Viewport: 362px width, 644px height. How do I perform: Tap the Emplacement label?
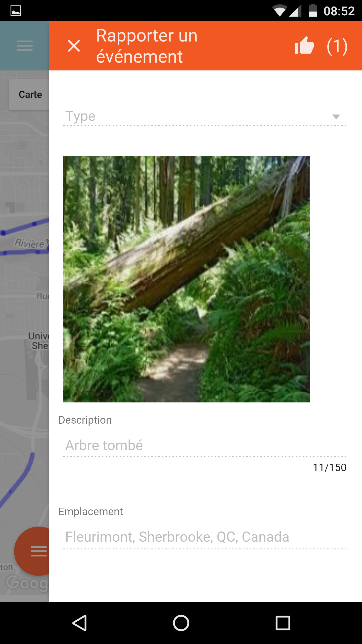pyautogui.click(x=90, y=512)
